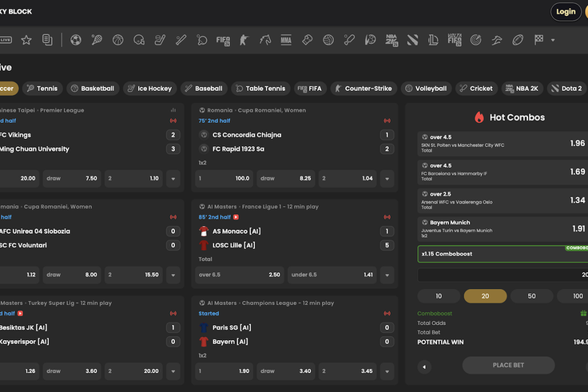Bet under 6.5 at 1.41
The image size is (588, 392).
[x=332, y=275]
